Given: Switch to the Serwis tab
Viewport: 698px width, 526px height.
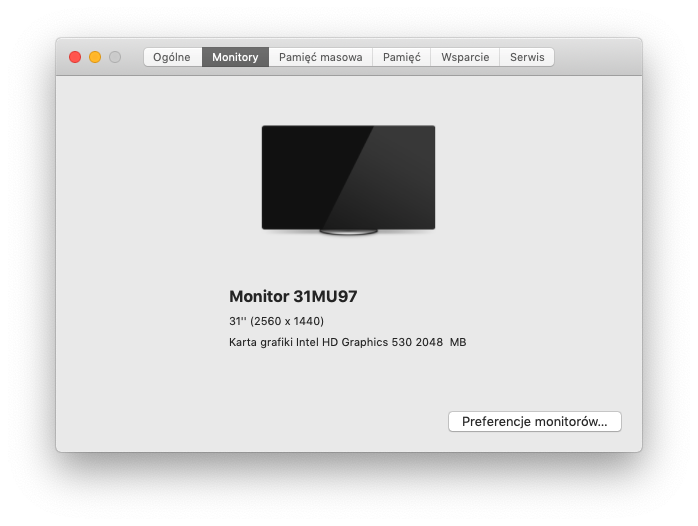Looking at the screenshot, I should (x=527, y=57).
